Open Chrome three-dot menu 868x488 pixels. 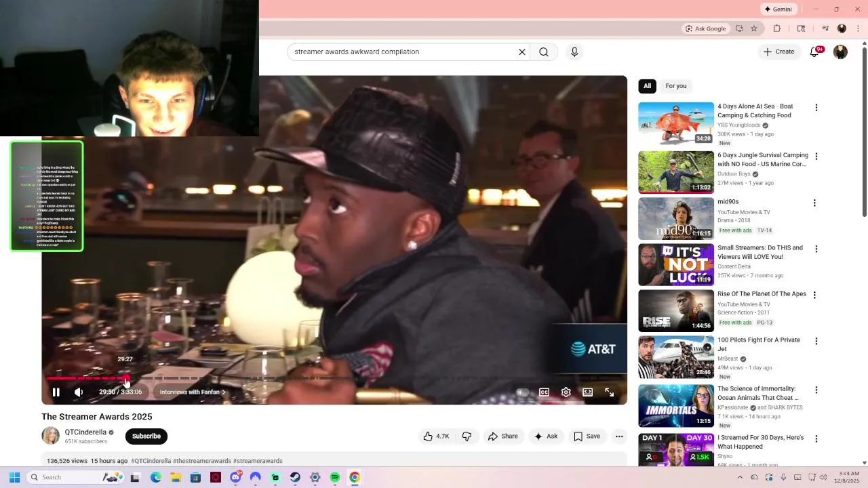(858, 28)
